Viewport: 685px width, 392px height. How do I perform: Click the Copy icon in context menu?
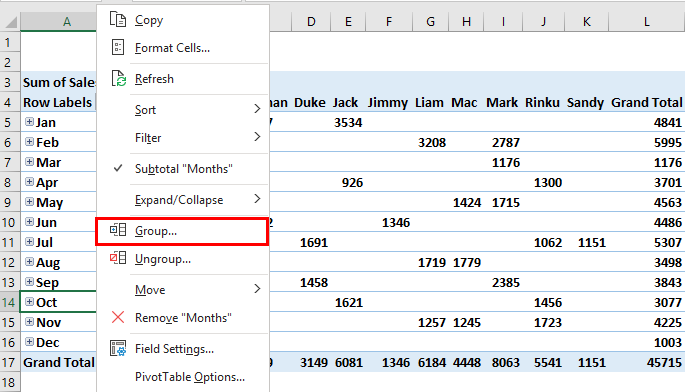(x=118, y=20)
